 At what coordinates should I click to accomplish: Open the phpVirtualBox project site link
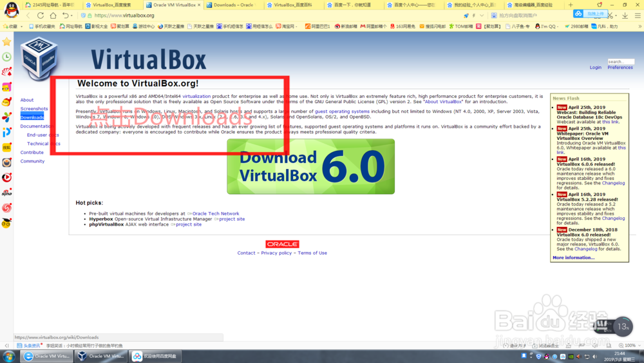[x=189, y=224]
